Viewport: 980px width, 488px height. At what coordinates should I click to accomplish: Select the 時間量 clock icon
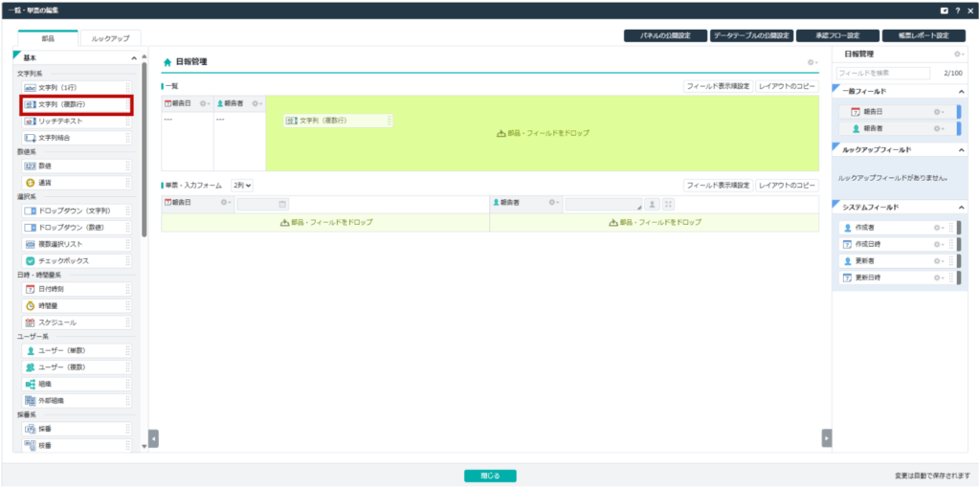(30, 305)
